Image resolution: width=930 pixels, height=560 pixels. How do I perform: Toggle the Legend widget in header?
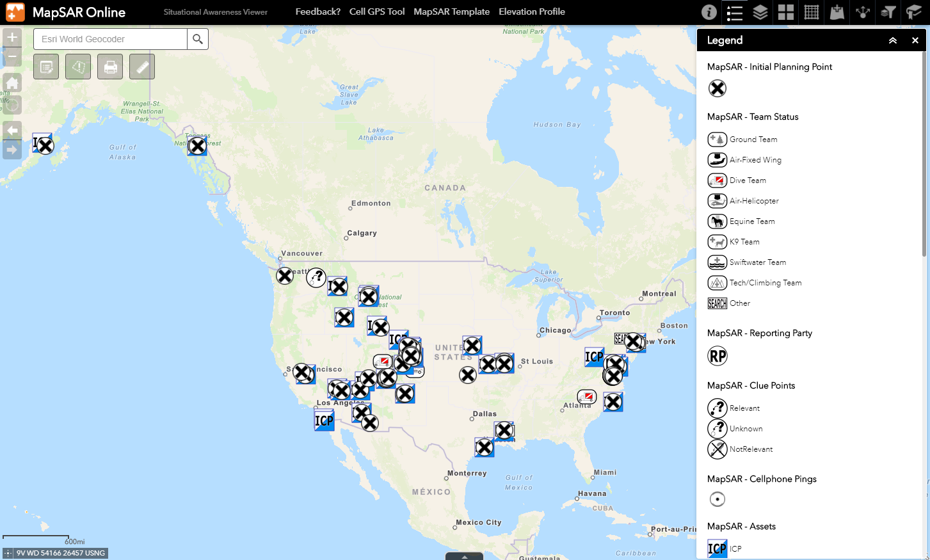click(735, 12)
